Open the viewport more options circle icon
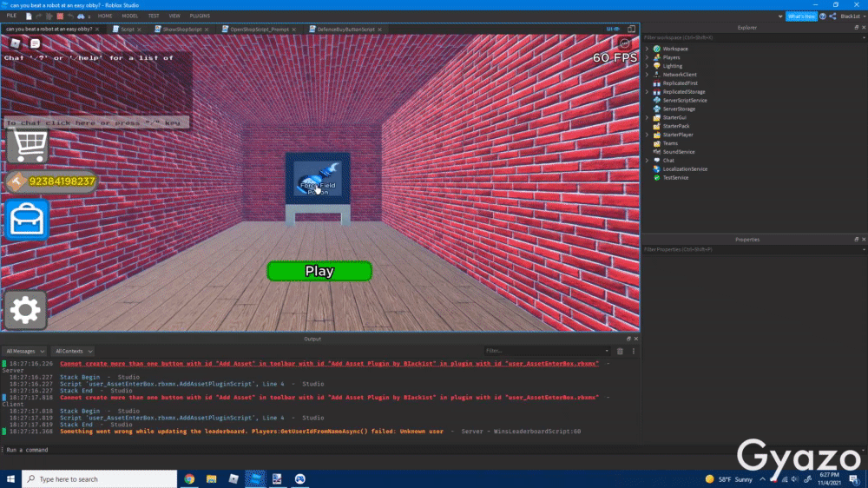The image size is (868, 488). pyautogui.click(x=624, y=43)
